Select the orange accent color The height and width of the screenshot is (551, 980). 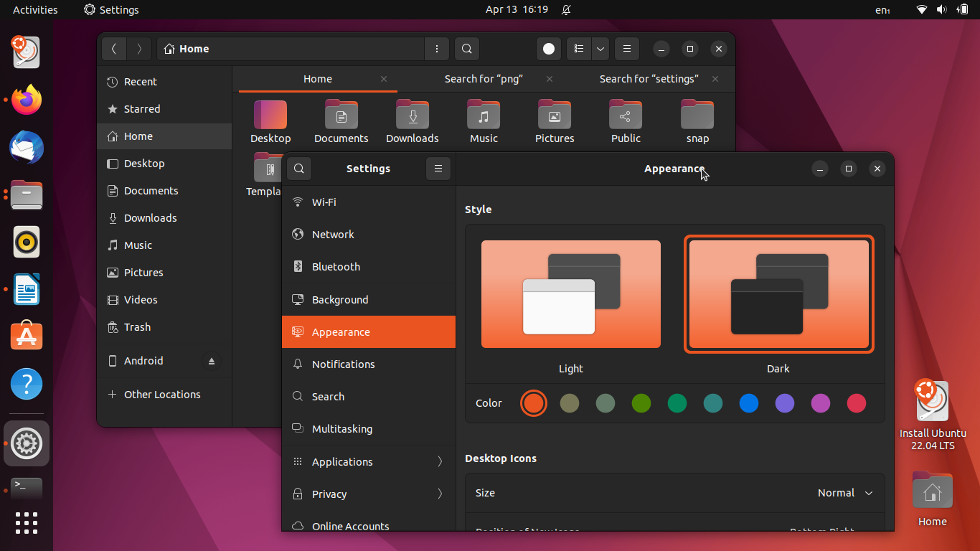pos(534,403)
